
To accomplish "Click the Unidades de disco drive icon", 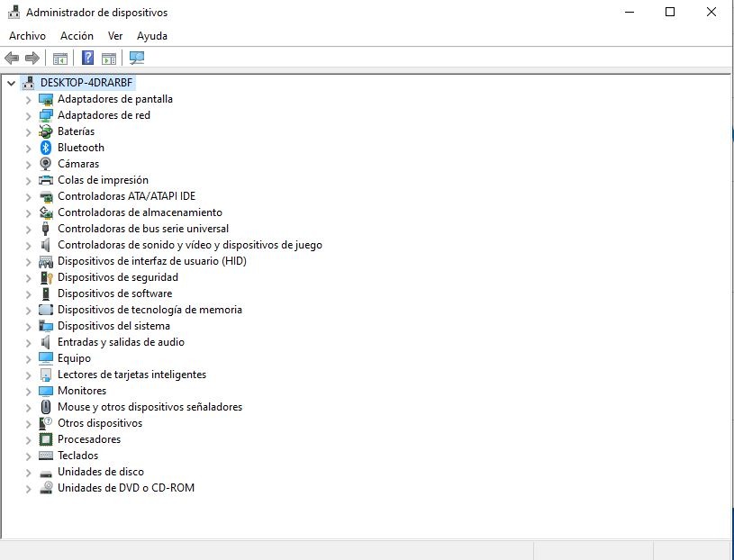I will 45,473.
